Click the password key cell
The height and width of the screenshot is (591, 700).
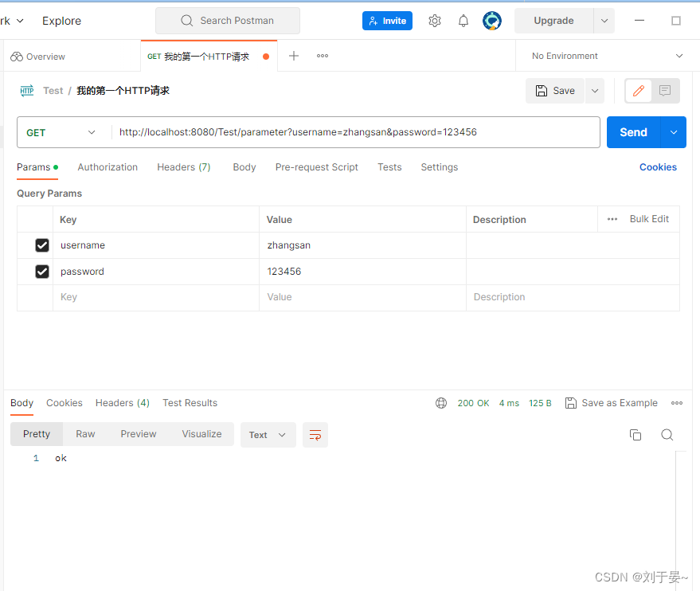(156, 272)
